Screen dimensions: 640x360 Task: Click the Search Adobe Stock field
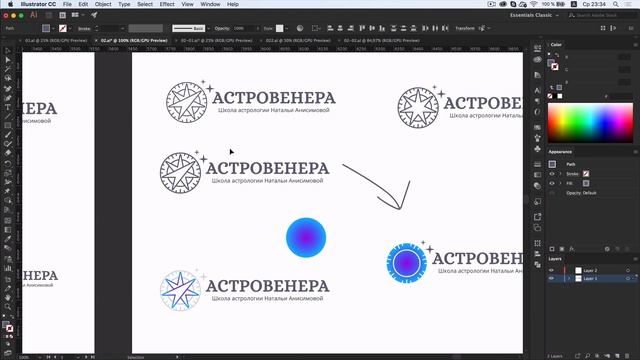pos(602,15)
